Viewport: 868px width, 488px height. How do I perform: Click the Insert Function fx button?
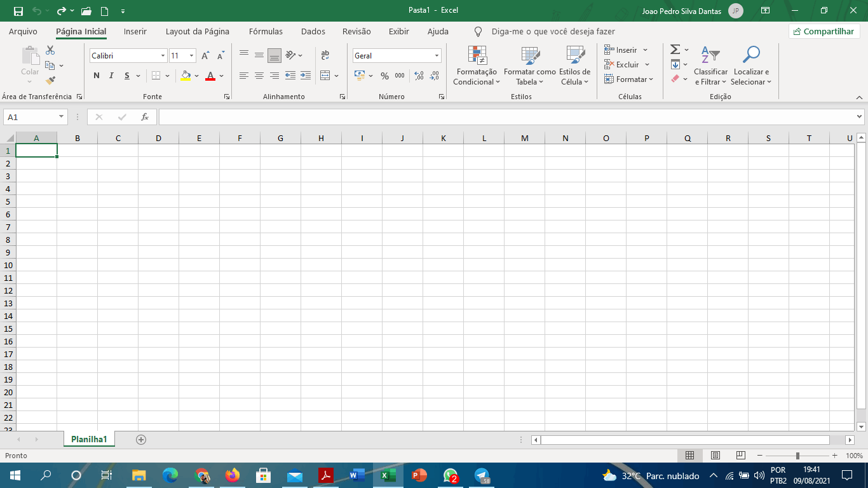(x=145, y=117)
